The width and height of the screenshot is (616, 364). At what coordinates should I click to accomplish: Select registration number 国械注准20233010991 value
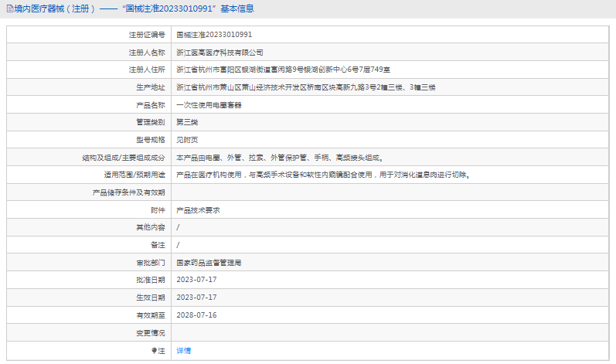214,35
